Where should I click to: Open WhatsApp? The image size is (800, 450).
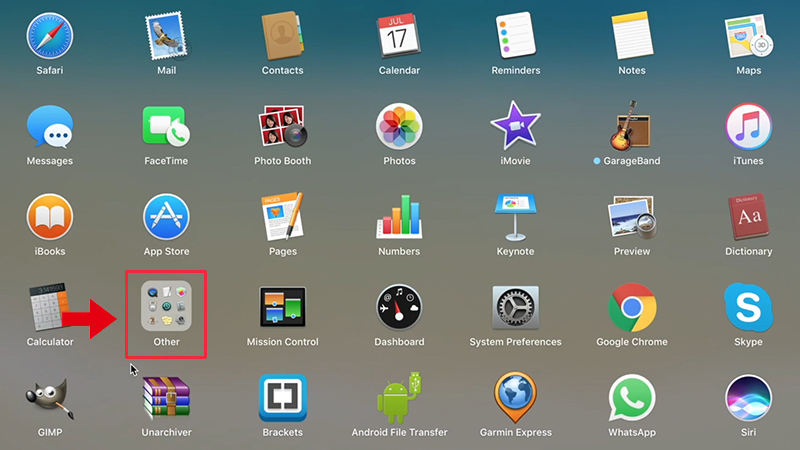[x=632, y=398]
